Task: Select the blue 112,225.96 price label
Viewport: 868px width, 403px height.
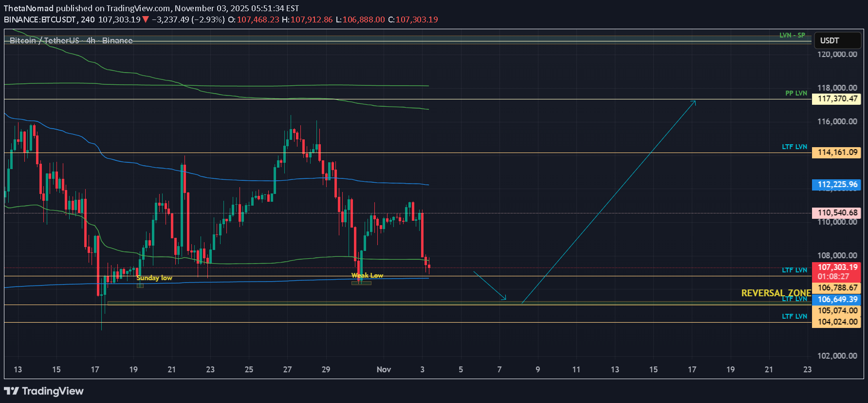Action: pyautogui.click(x=837, y=185)
